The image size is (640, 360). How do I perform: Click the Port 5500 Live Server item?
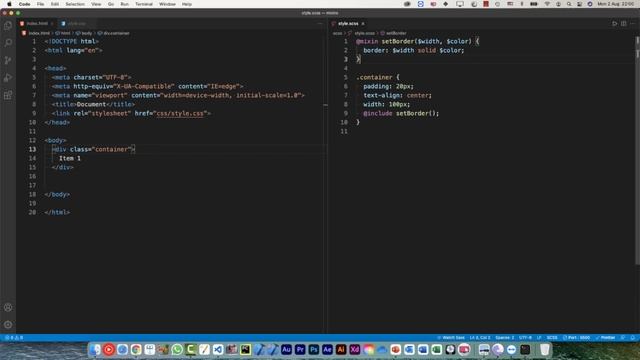[x=576, y=338]
